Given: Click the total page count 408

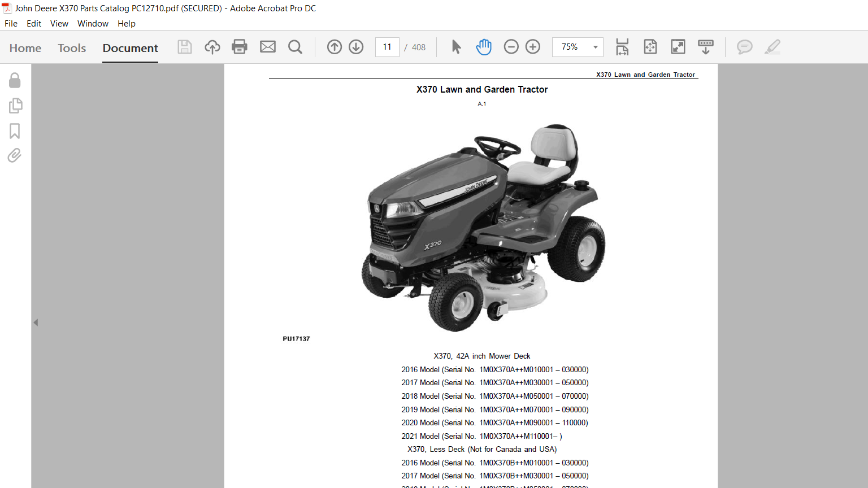Looking at the screenshot, I should coord(419,47).
